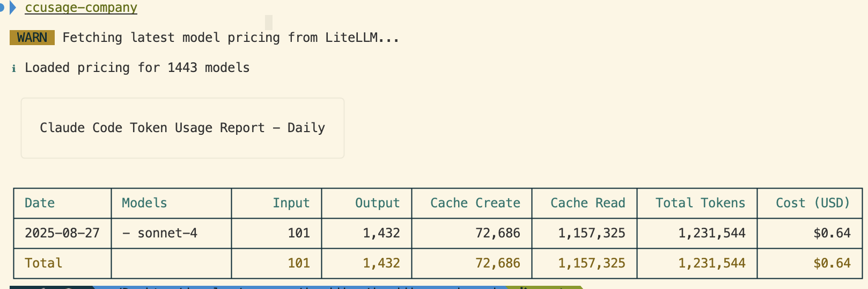Click $0.64 cost in 2025-08-27 row

[832, 233]
